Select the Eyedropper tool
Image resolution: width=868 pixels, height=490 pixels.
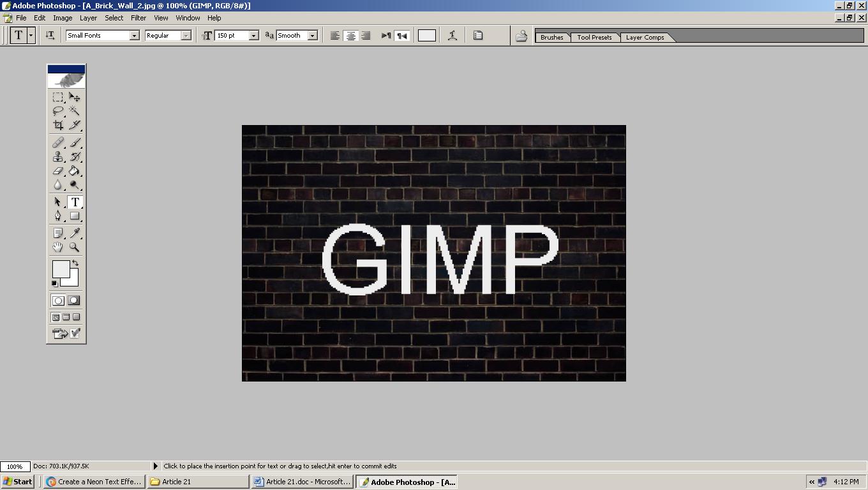[75, 234]
